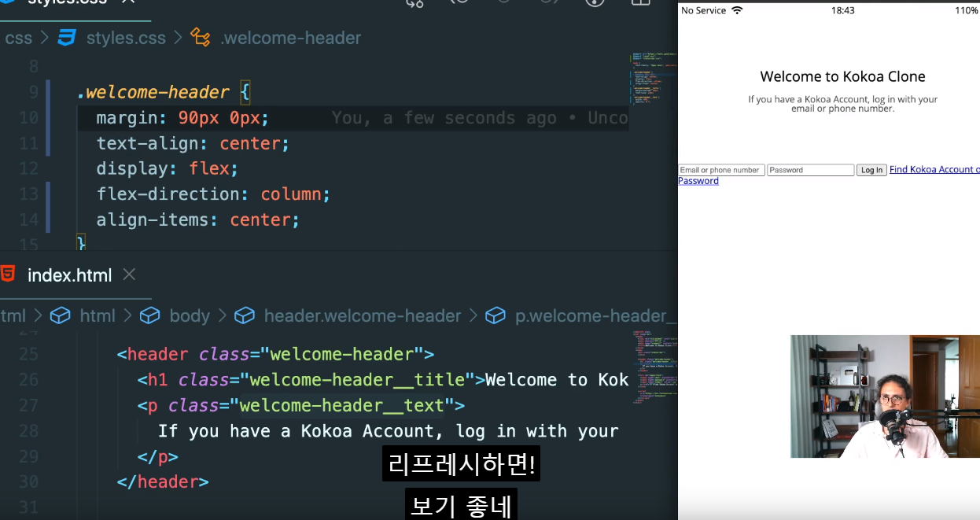Click the 'flex' value of display

(209, 168)
